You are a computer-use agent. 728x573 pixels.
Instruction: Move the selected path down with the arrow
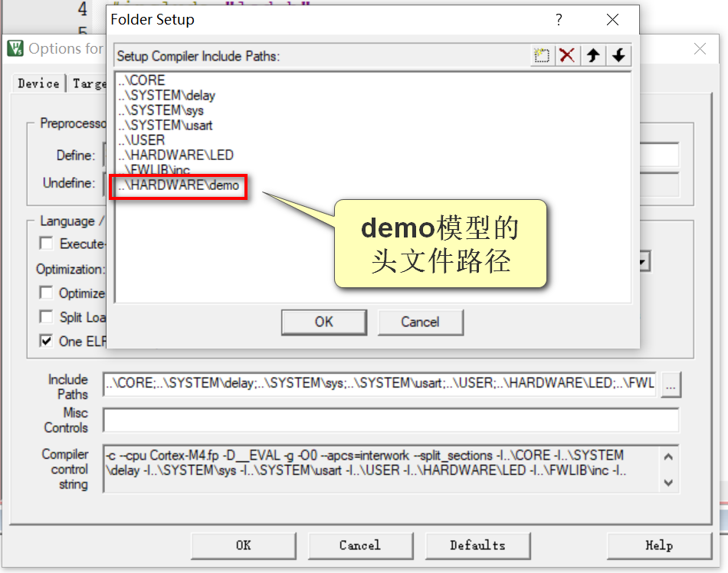[x=618, y=56]
